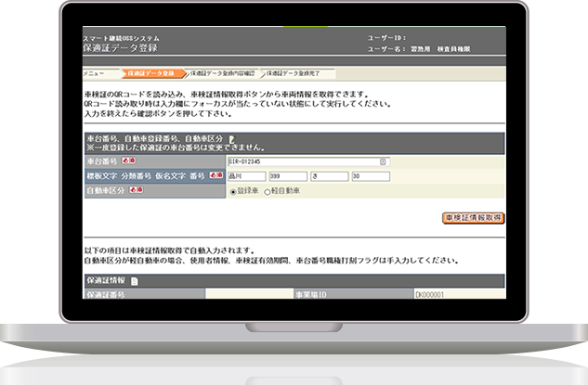
Task: Select the 軽自動車 radio button
Action: (x=268, y=192)
